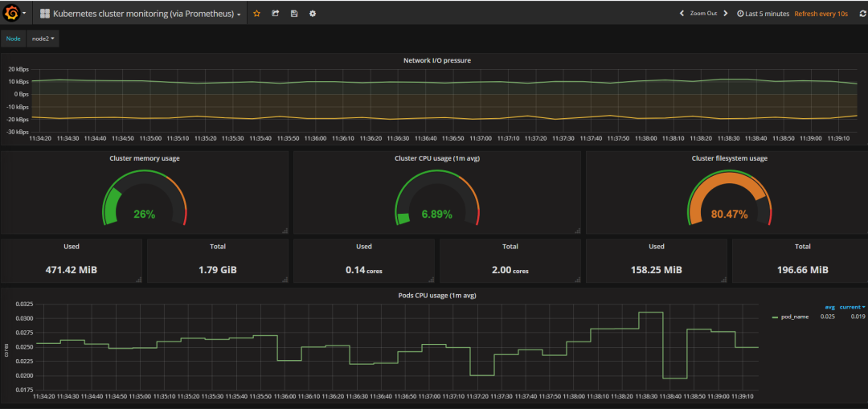868x409 pixels.
Task: Click the Node variable label
Action: coord(14,39)
